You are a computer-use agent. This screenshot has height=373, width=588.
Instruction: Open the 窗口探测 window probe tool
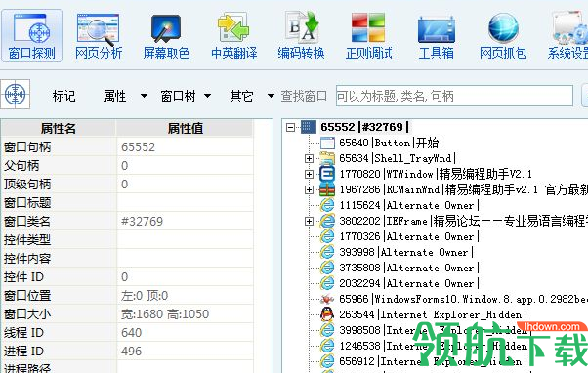point(32,35)
